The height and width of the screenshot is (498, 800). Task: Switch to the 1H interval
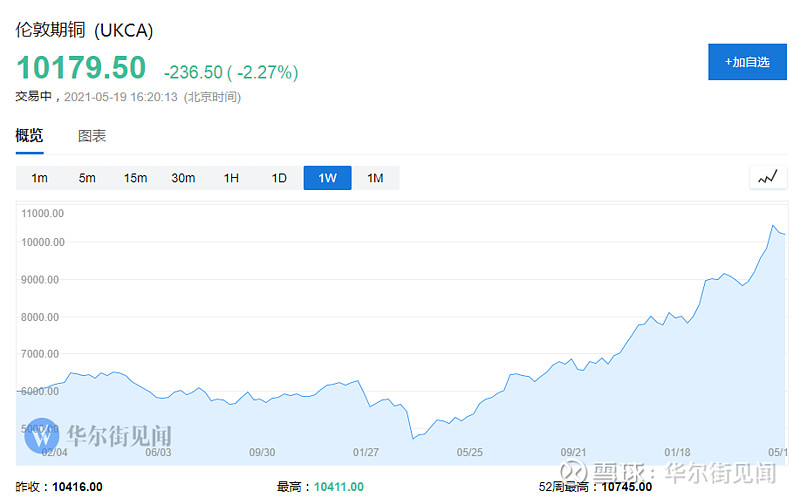click(x=231, y=178)
